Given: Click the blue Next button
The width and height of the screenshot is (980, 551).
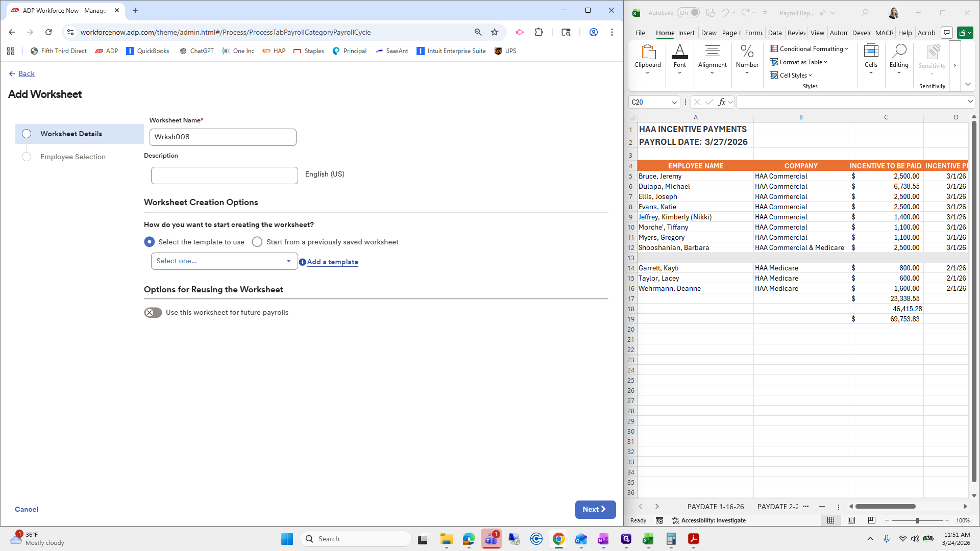Looking at the screenshot, I should tap(595, 509).
